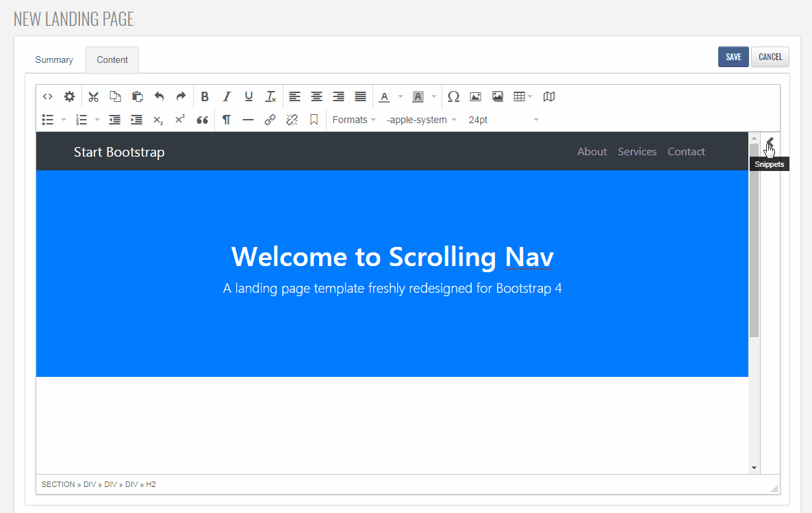Open the -apple-system font family dropdown

click(421, 120)
